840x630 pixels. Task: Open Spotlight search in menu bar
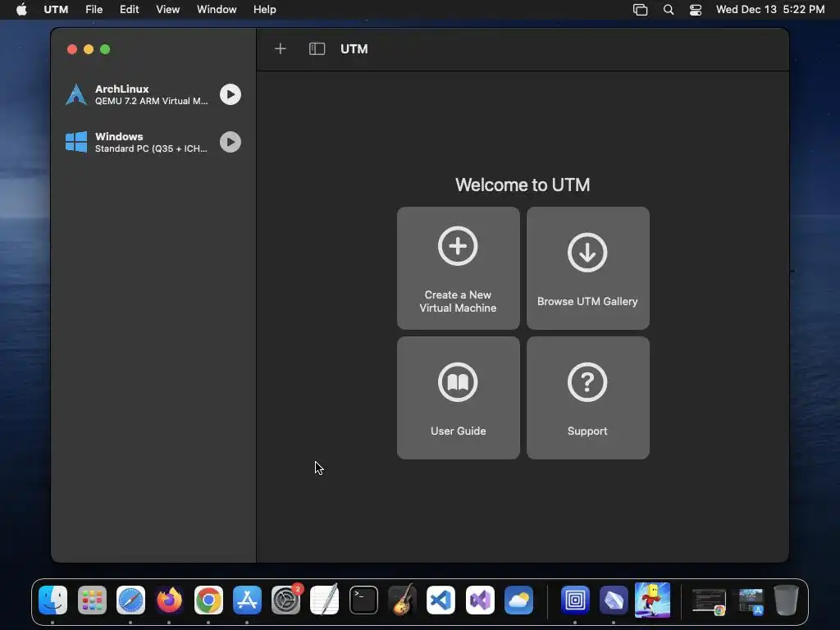pyautogui.click(x=669, y=10)
